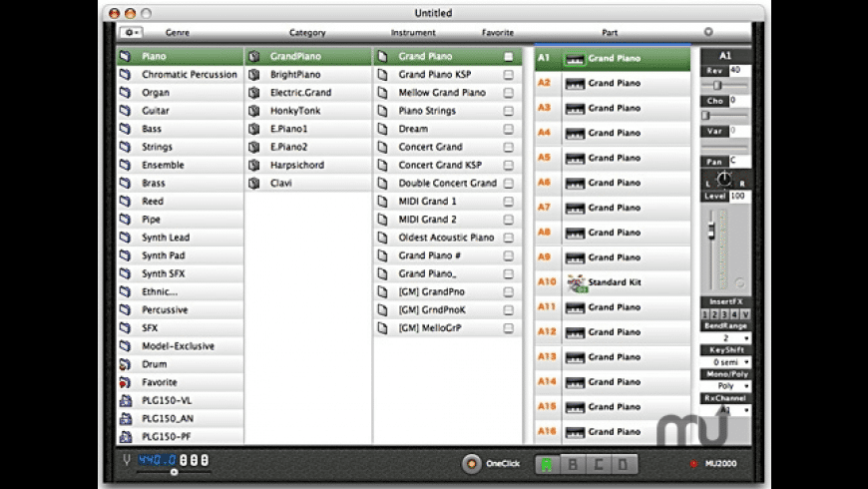Open the BendRange dropdown
This screenshot has height=489, width=868.
point(725,338)
